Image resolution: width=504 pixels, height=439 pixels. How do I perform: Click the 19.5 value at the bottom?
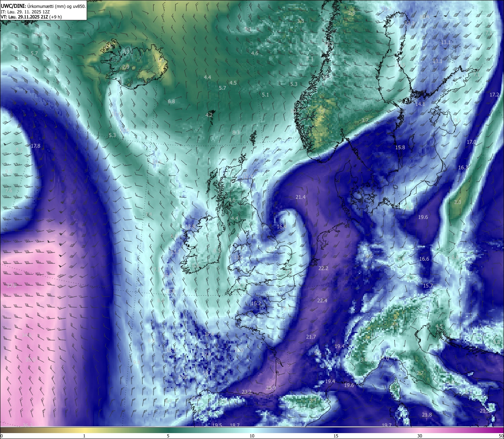click(217, 425)
